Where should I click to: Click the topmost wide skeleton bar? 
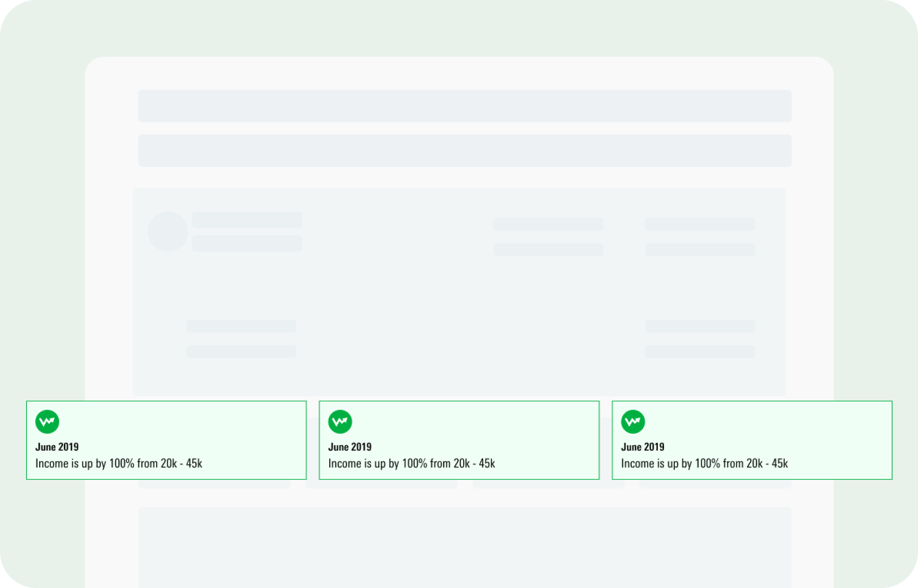click(464, 106)
